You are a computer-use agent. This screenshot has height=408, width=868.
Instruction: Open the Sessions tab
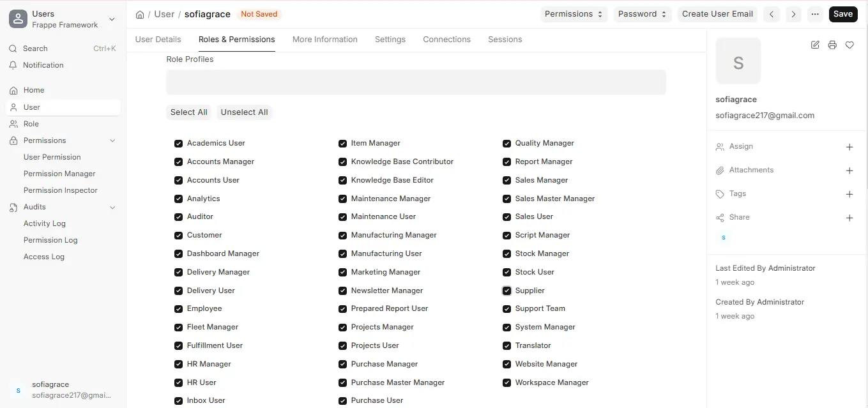(505, 39)
